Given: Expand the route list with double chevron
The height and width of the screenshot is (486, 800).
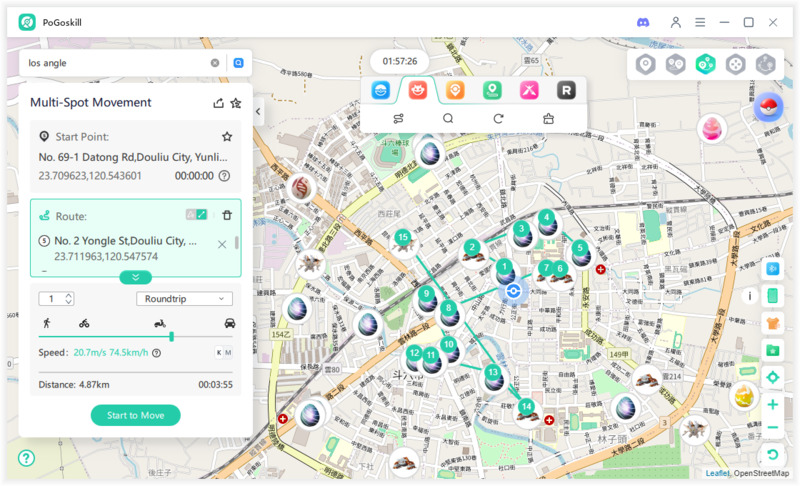Looking at the screenshot, I should [135, 277].
